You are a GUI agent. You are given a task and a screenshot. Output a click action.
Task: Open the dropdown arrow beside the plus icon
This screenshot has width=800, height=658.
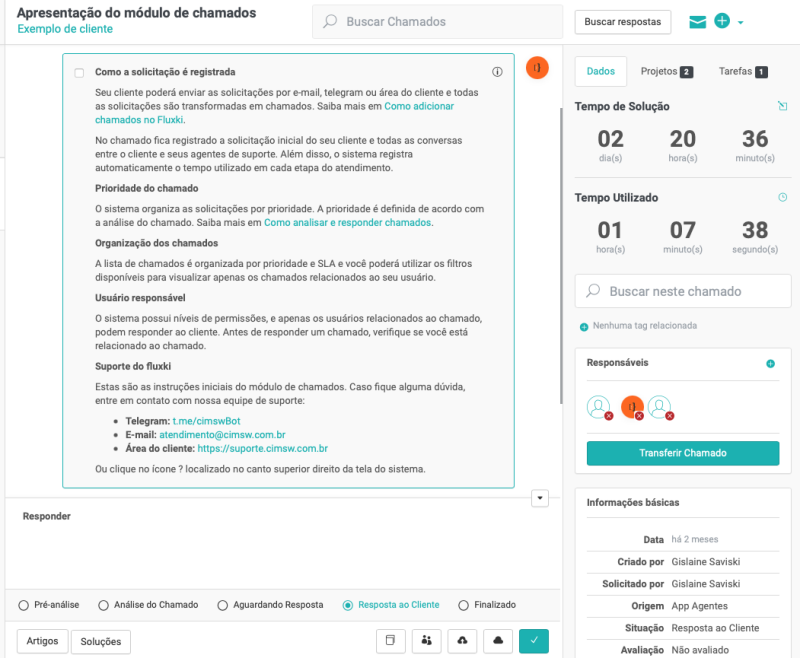tap(741, 22)
